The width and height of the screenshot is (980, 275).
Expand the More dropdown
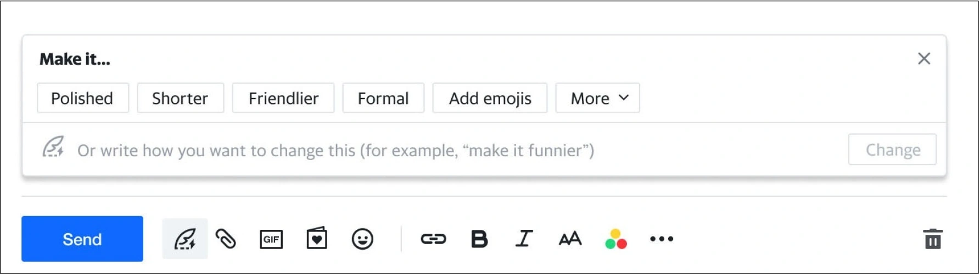[x=597, y=98]
